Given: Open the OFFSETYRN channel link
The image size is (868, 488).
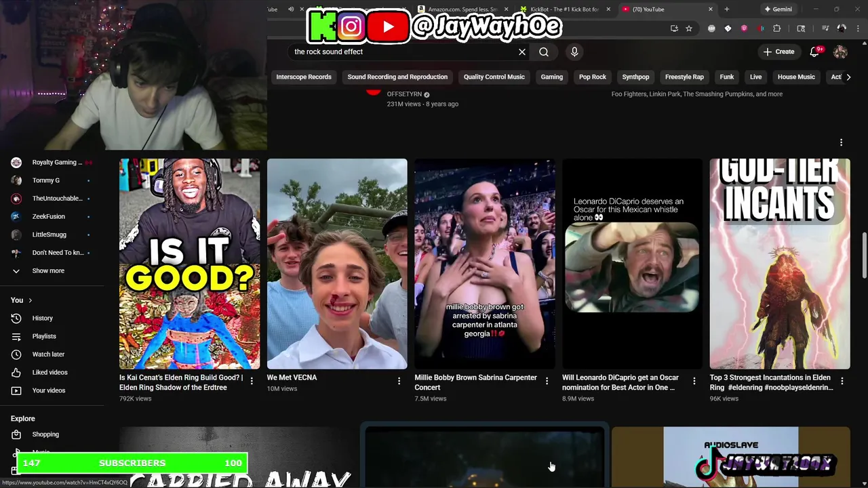Looking at the screenshot, I should point(404,94).
